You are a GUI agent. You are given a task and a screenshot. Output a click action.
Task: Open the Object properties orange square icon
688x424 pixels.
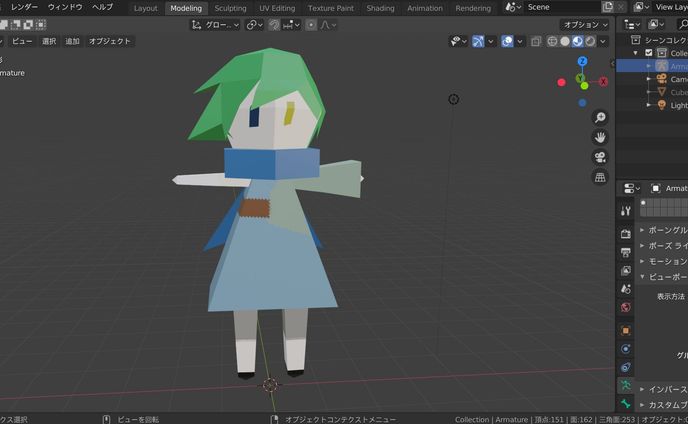click(626, 330)
